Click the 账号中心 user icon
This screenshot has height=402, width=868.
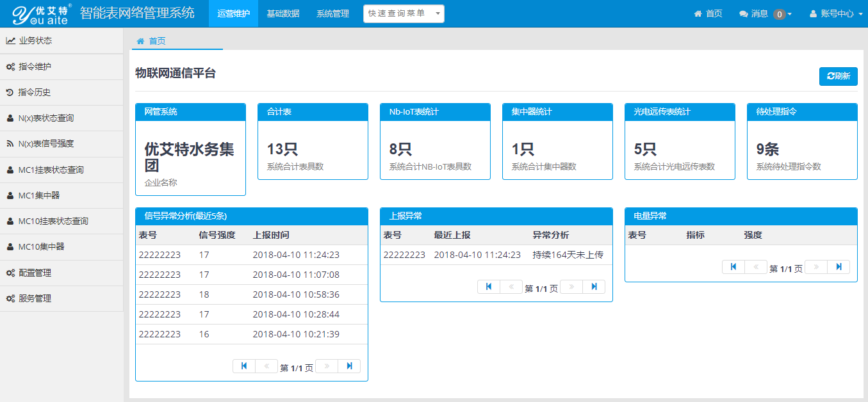pos(814,13)
